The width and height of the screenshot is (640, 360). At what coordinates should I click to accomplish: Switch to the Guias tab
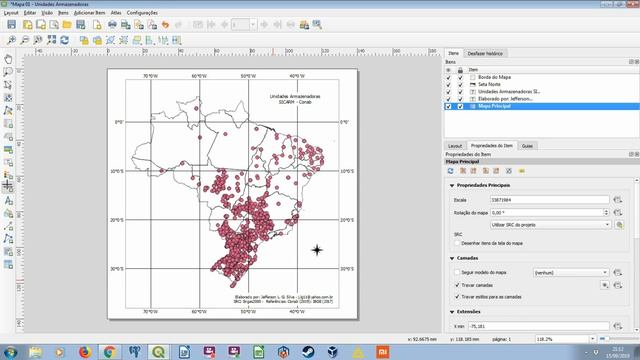tap(527, 146)
